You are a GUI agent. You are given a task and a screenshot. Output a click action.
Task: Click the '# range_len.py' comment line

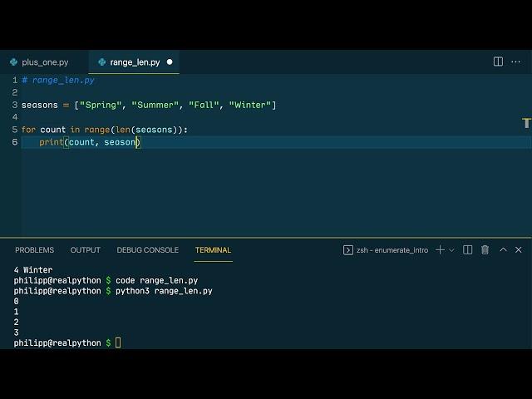point(58,80)
